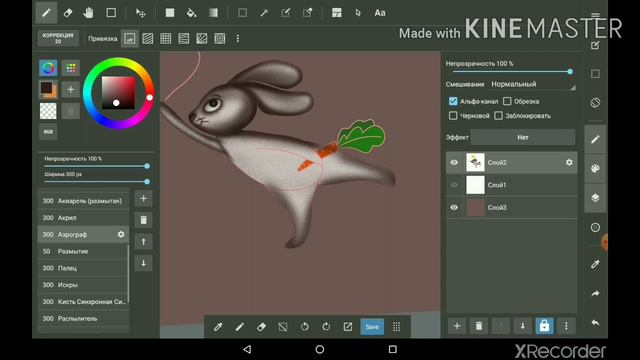This screenshot has width=640, height=360.
Task: Select the rectangle shape tool
Action: click(111, 13)
